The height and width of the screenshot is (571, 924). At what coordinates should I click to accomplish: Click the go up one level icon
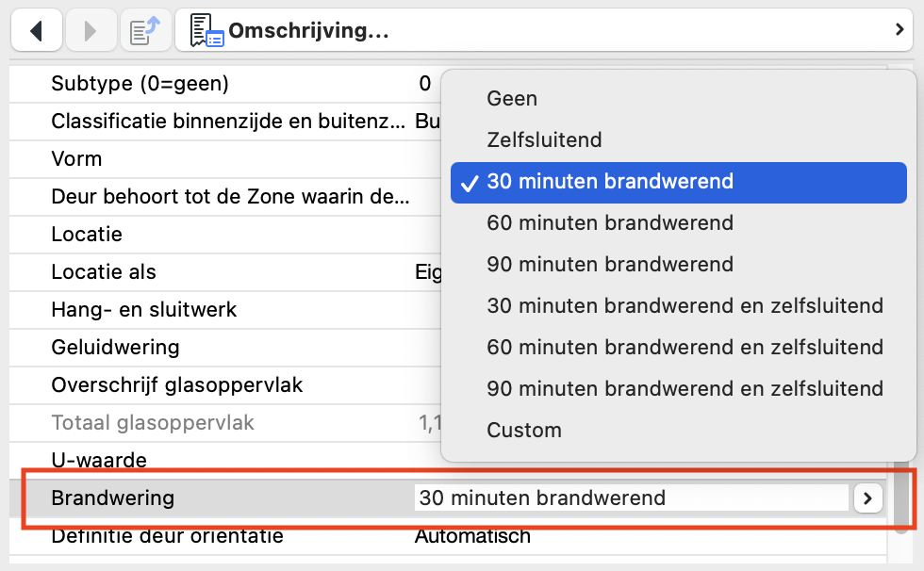click(x=145, y=31)
